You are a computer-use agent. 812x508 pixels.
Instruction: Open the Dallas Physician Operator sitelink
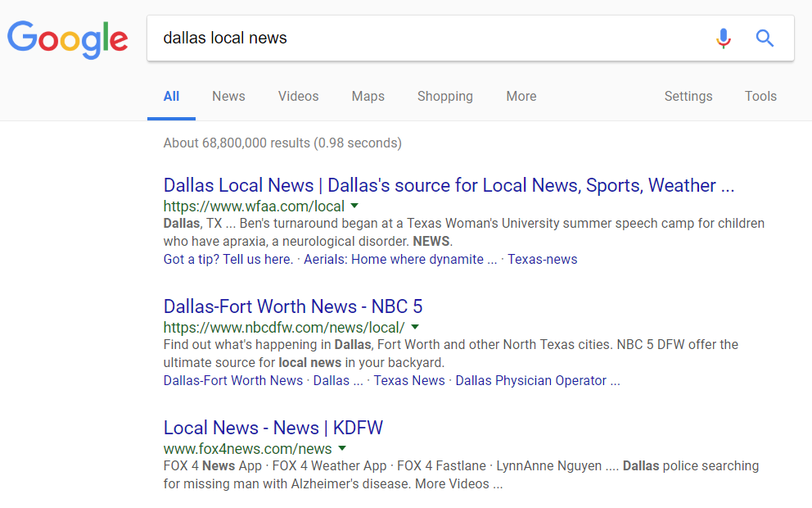538,380
